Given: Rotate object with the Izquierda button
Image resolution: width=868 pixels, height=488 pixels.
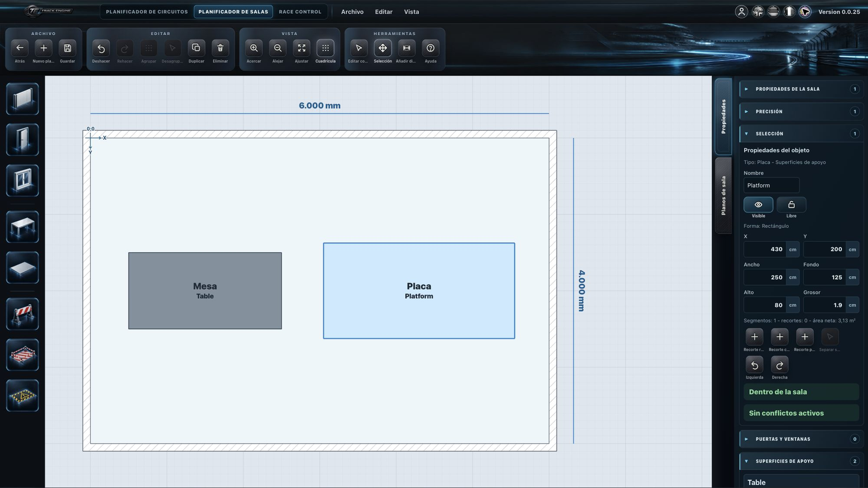Looking at the screenshot, I should (x=755, y=365).
